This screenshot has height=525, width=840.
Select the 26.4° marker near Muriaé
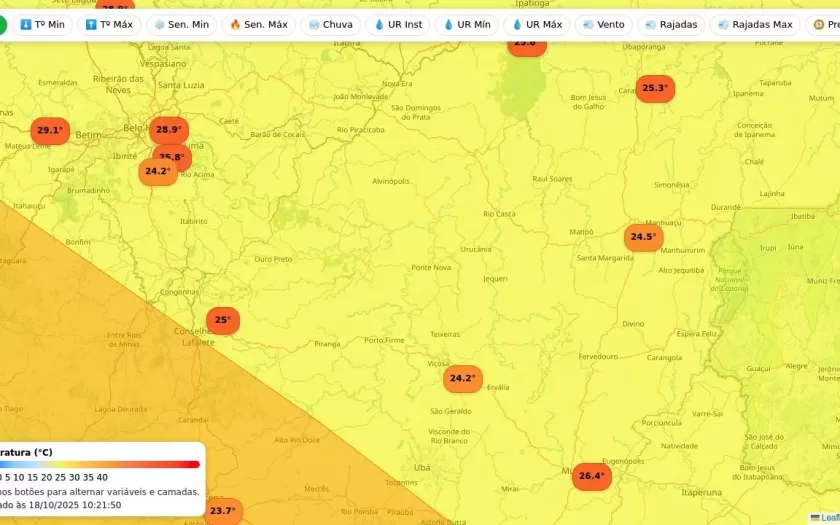591,476
